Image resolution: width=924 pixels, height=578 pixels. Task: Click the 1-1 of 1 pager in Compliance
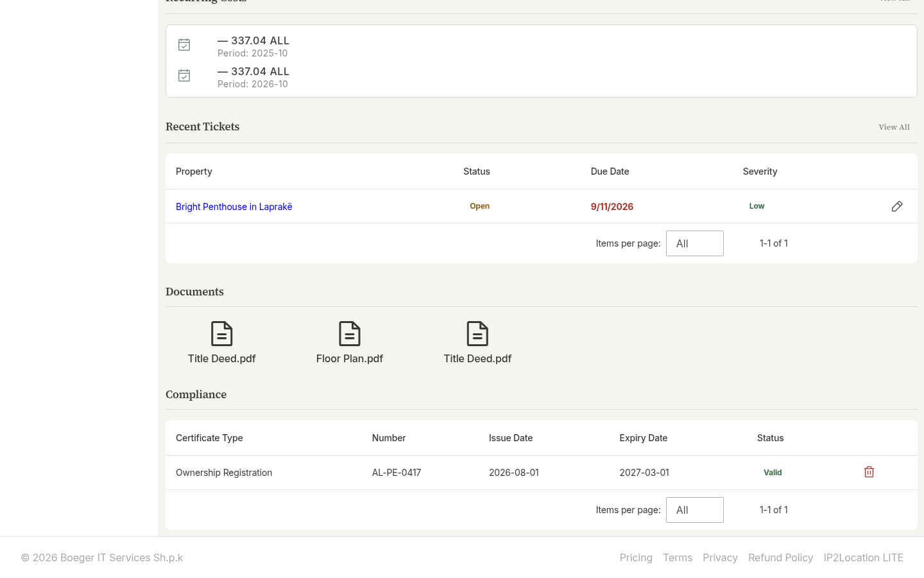pos(774,510)
